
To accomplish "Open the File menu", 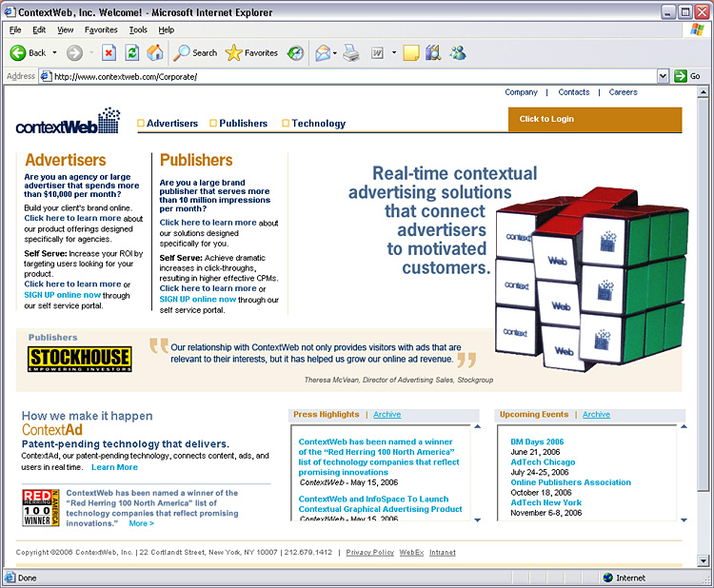I will point(15,29).
